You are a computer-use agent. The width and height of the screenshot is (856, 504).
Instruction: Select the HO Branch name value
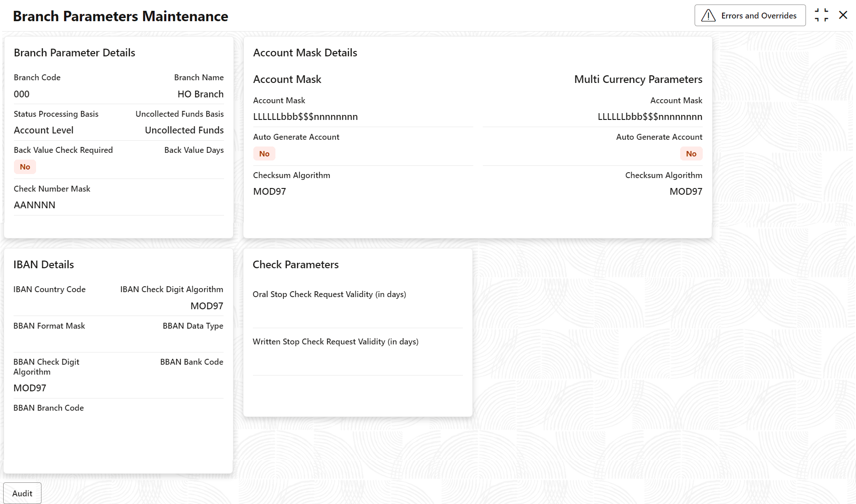coord(200,94)
